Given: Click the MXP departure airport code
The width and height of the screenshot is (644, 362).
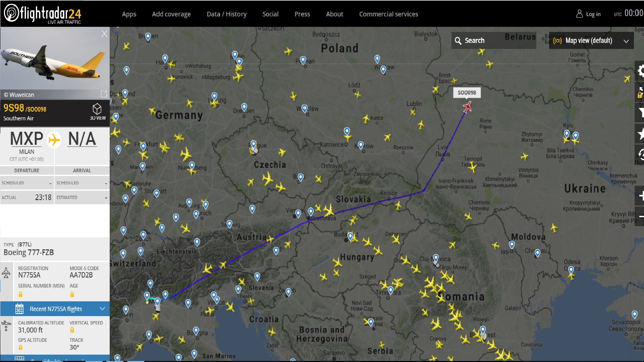Looking at the screenshot, I should coord(26,139).
